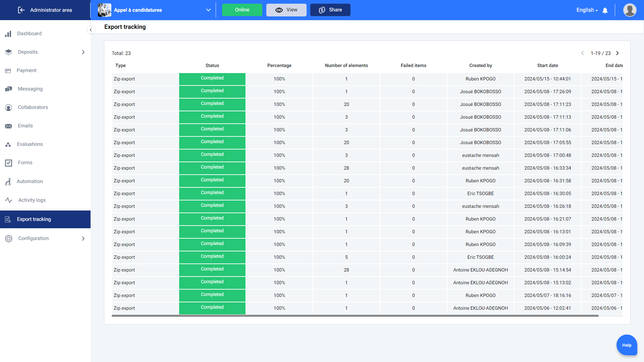644x362 pixels.
Task: Click the Automation branch icon
Action: click(x=8, y=182)
